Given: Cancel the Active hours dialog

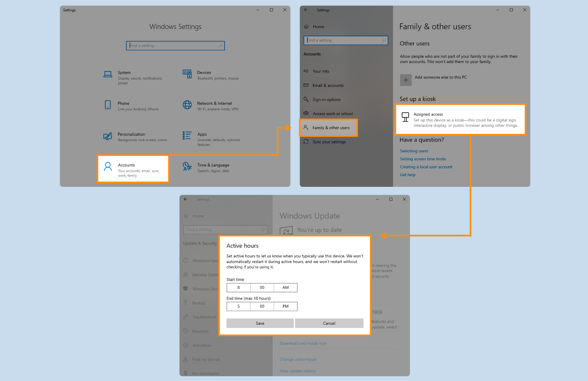Looking at the screenshot, I should tap(329, 323).
